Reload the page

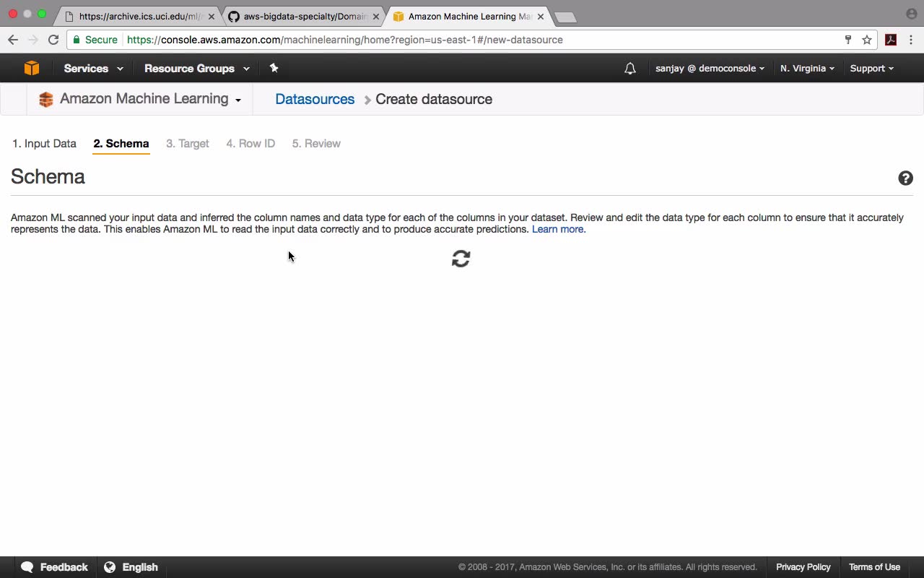click(x=53, y=40)
